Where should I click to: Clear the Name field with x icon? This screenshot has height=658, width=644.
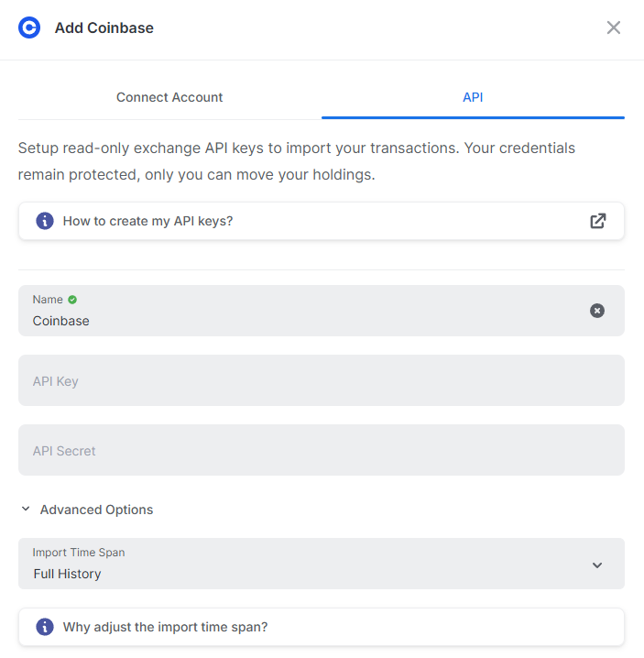pyautogui.click(x=597, y=311)
